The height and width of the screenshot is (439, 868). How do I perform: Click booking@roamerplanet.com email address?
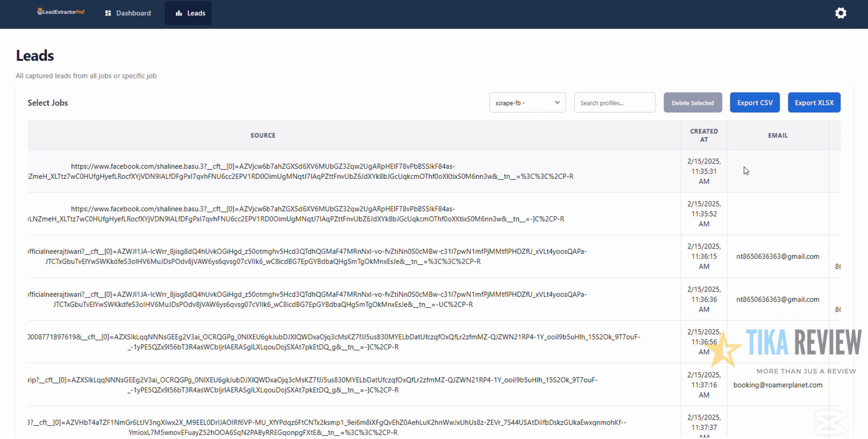[x=778, y=385]
